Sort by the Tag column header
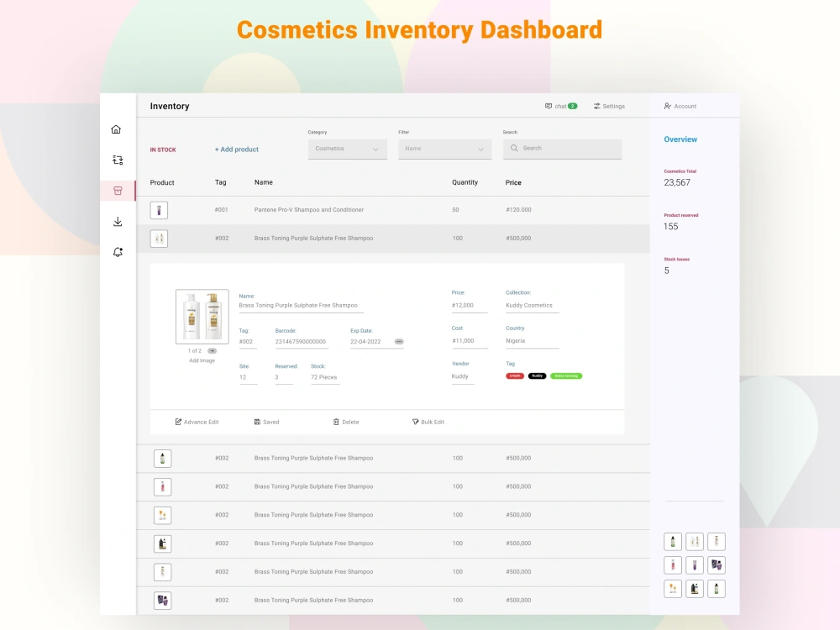The width and height of the screenshot is (840, 630). [x=221, y=182]
